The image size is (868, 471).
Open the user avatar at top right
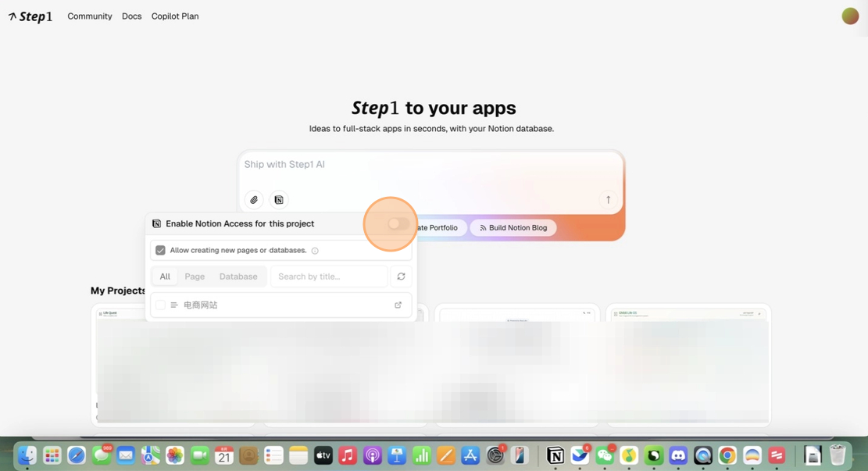[x=850, y=16]
